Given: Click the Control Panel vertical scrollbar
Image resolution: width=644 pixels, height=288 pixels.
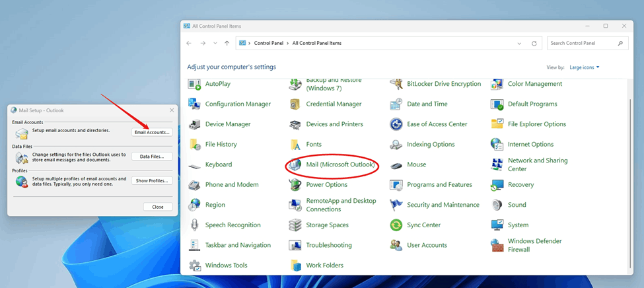Looking at the screenshot, I should tap(630, 184).
